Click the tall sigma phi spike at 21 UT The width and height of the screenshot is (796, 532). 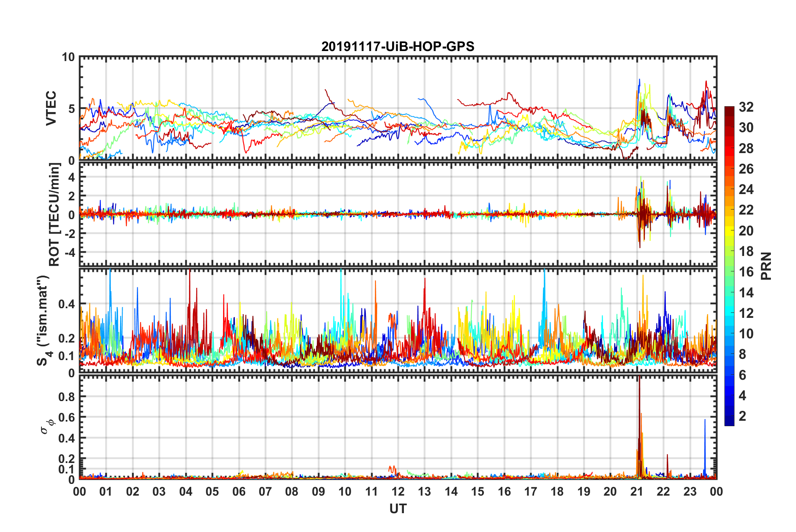(x=639, y=427)
